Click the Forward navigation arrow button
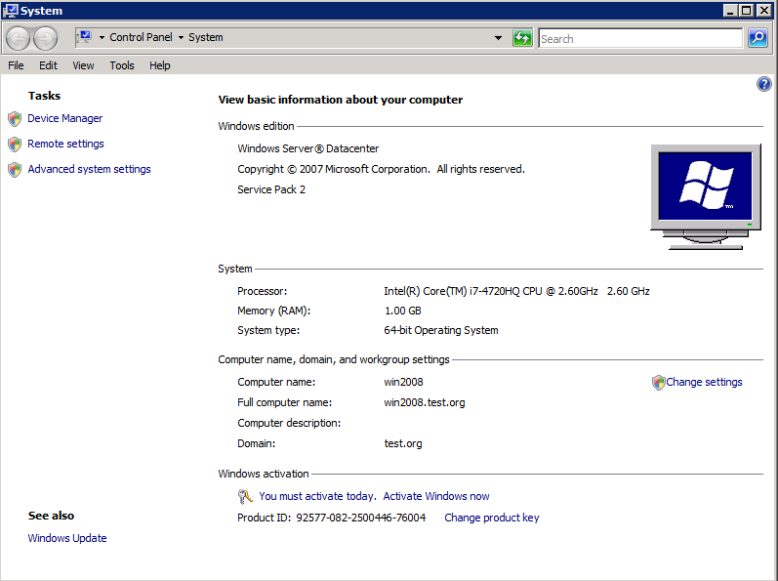The width and height of the screenshot is (778, 581). click(45, 38)
